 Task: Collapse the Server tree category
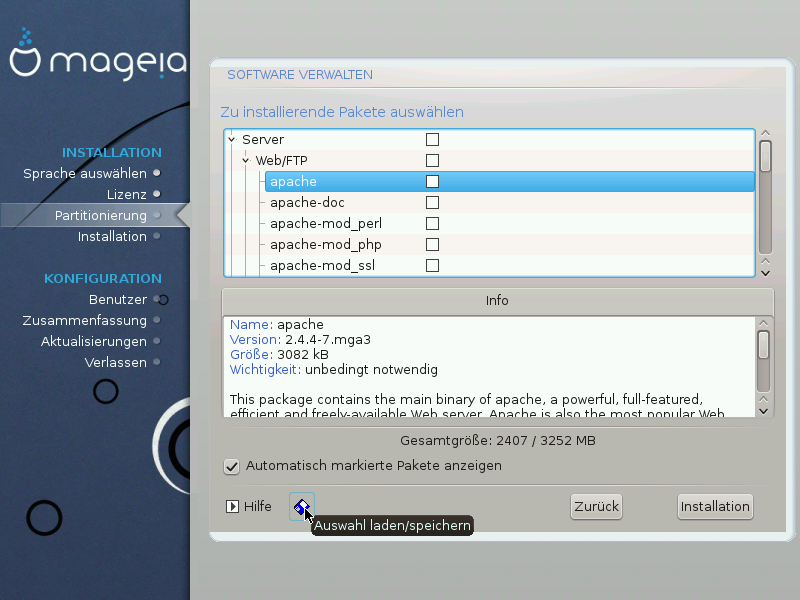click(232, 139)
